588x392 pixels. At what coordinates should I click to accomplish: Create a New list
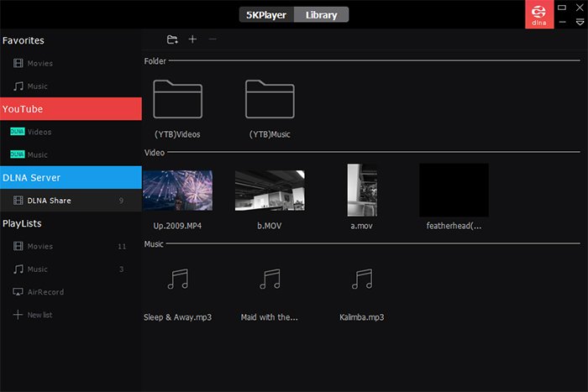(71, 315)
